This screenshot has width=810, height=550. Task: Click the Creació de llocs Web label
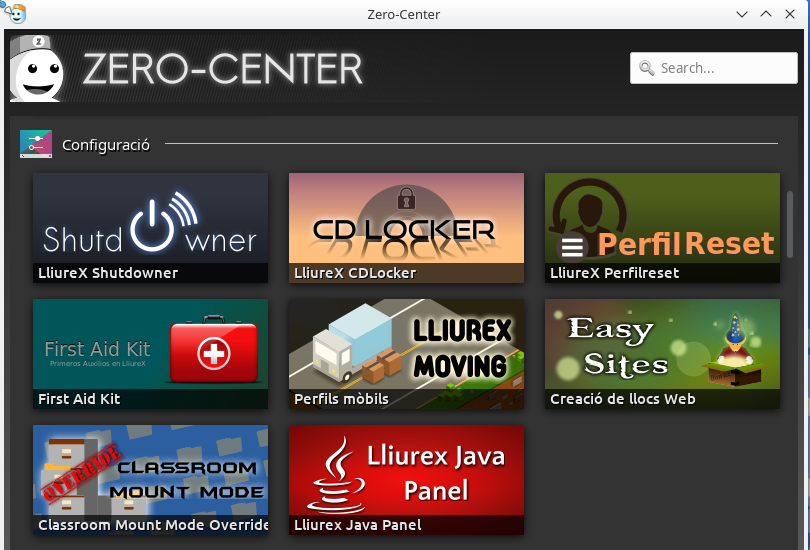(622, 399)
